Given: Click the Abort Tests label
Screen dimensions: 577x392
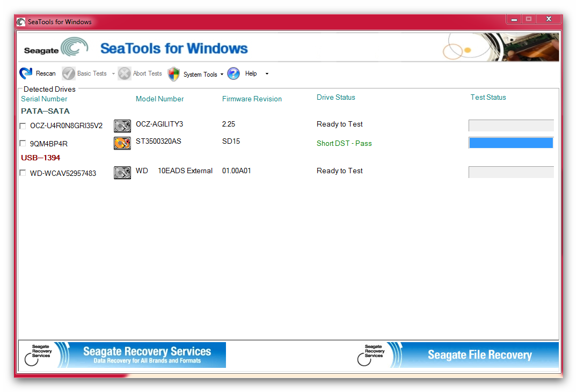Looking at the screenshot, I should click(x=147, y=73).
